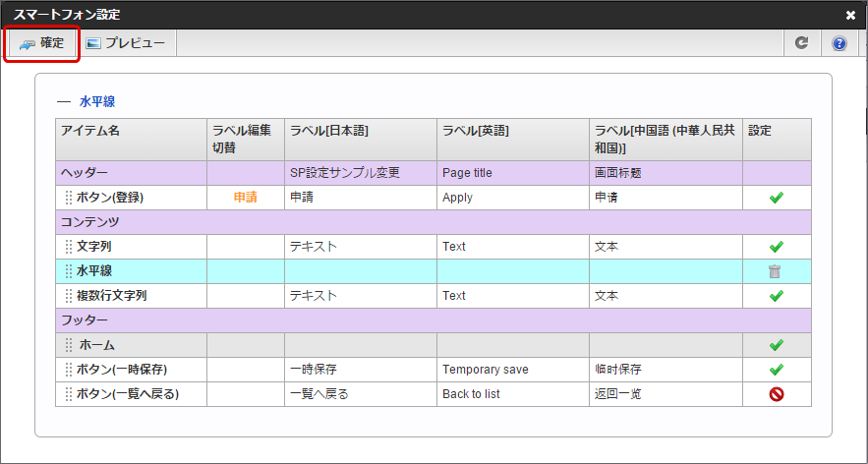The height and width of the screenshot is (464, 868).
Task: Click drag handle of ホーム row
Action: pos(68,345)
